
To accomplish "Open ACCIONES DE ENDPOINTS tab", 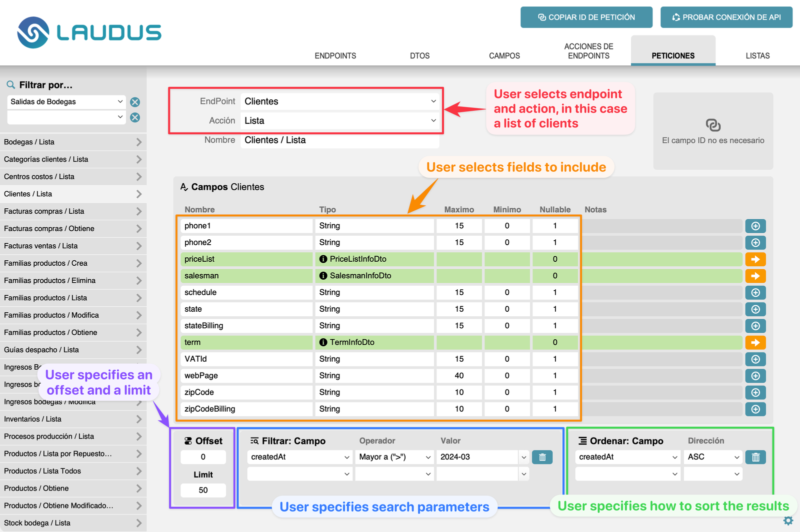I will pyautogui.click(x=588, y=51).
